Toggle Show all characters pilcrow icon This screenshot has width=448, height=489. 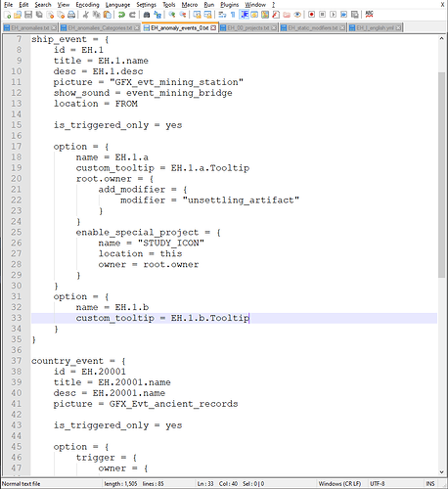pyautogui.click(x=233, y=15)
